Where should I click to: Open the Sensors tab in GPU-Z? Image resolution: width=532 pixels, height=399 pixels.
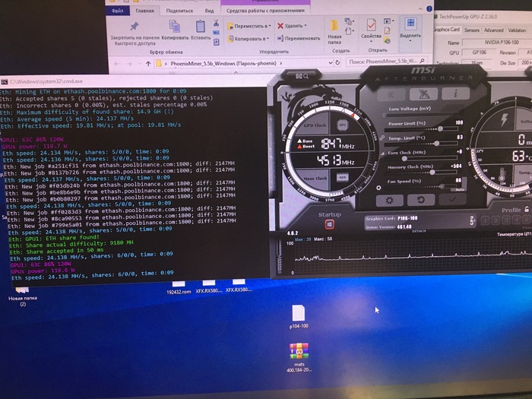click(x=472, y=30)
